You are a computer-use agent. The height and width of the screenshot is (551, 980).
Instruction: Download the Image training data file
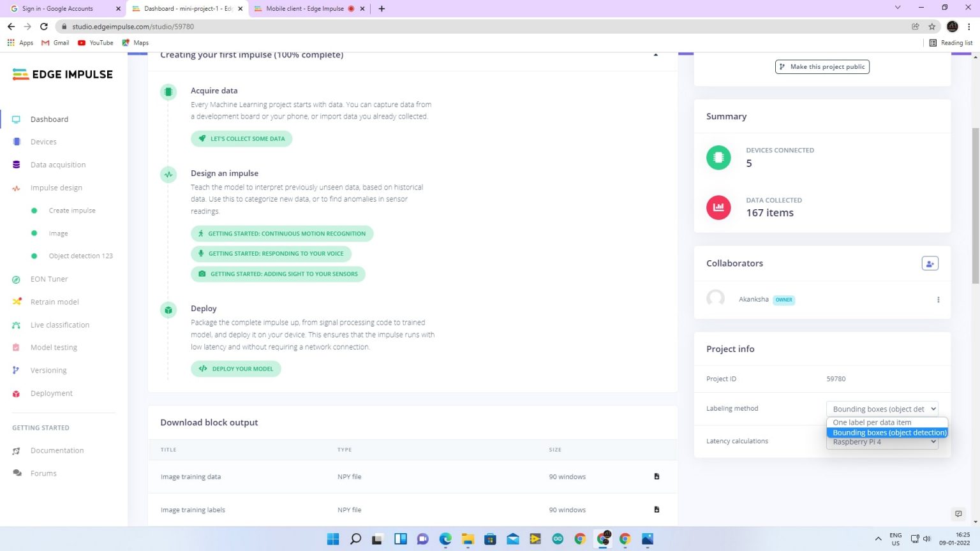coord(657,476)
